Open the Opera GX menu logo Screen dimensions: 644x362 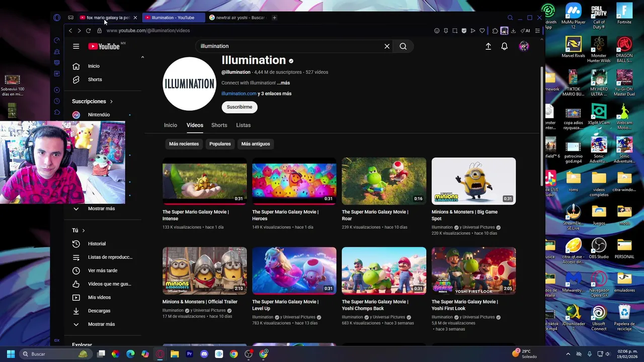[57, 18]
